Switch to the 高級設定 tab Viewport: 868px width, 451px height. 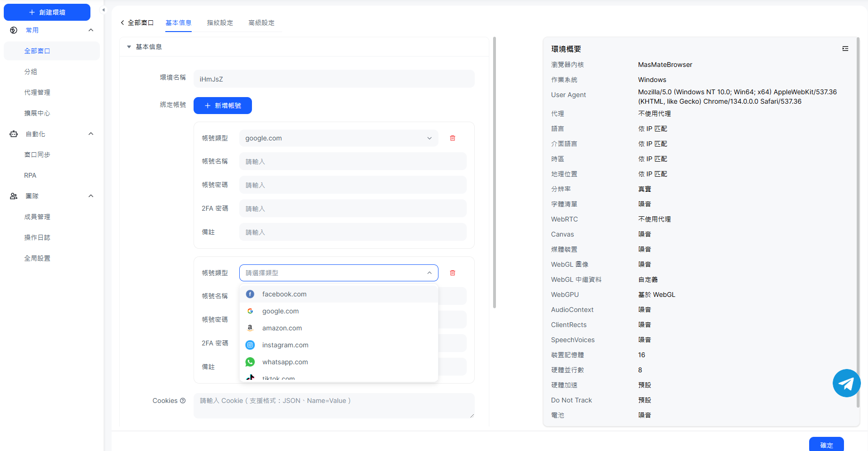(x=261, y=23)
